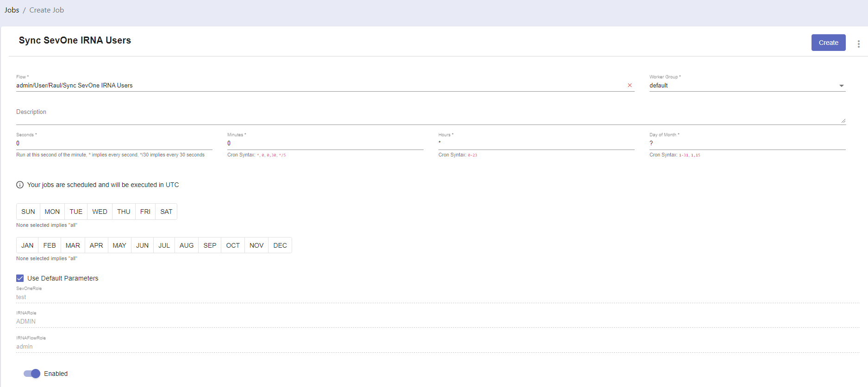Select the JUL month button
The width and height of the screenshot is (868, 387).
(x=164, y=245)
